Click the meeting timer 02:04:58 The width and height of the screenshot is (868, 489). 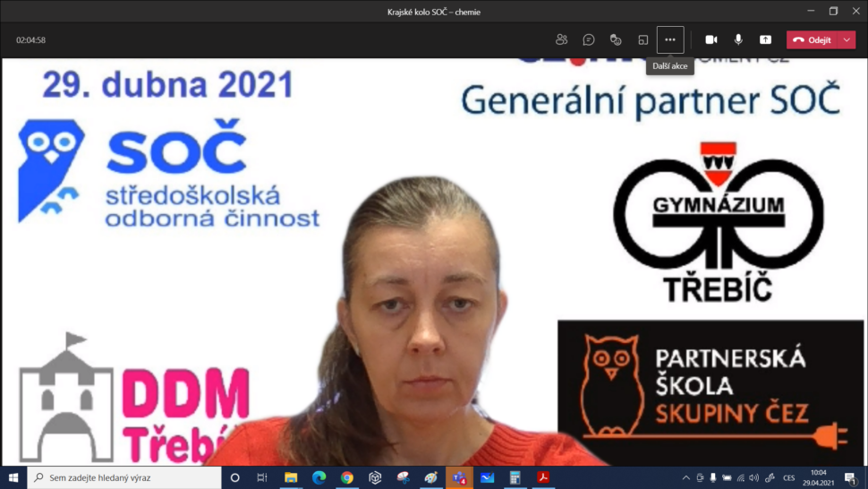(x=31, y=40)
